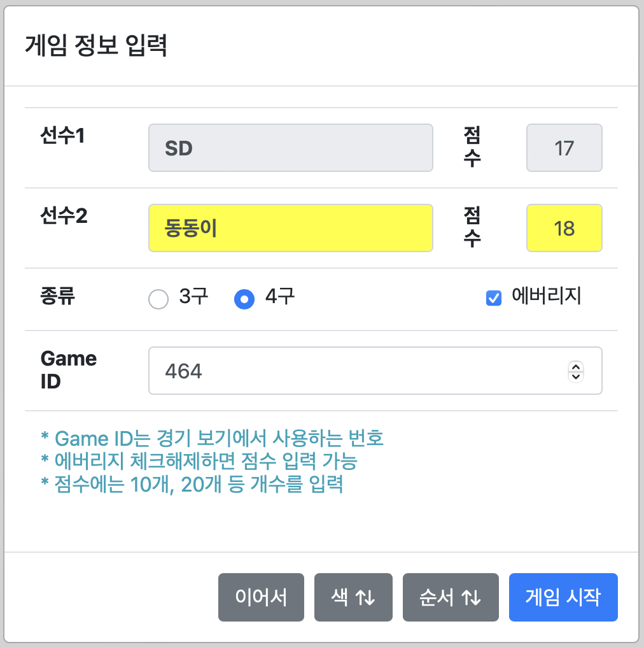The width and height of the screenshot is (644, 647).
Task: Uncheck the 에버리지 checkbox
Action: (x=494, y=298)
